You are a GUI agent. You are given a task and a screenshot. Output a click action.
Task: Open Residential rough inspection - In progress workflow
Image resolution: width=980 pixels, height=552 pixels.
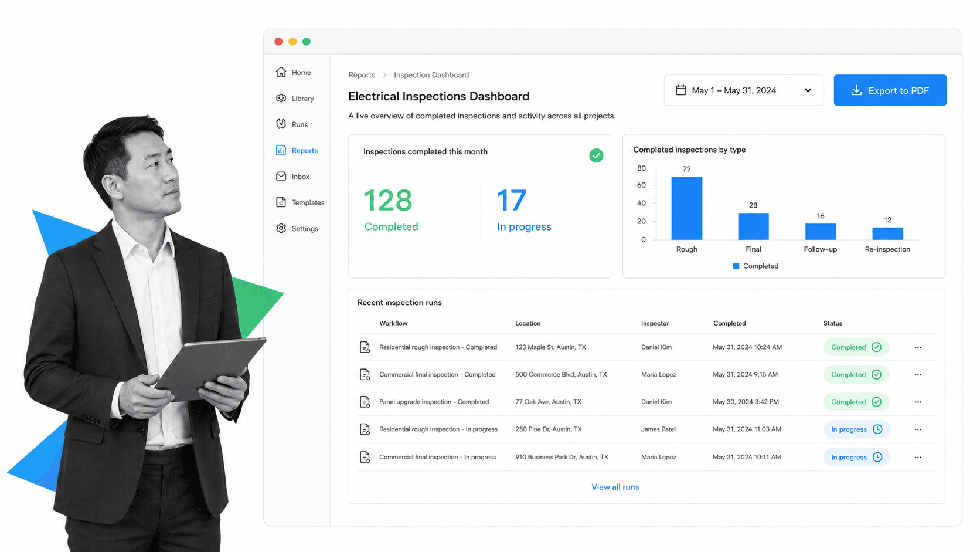tap(438, 429)
